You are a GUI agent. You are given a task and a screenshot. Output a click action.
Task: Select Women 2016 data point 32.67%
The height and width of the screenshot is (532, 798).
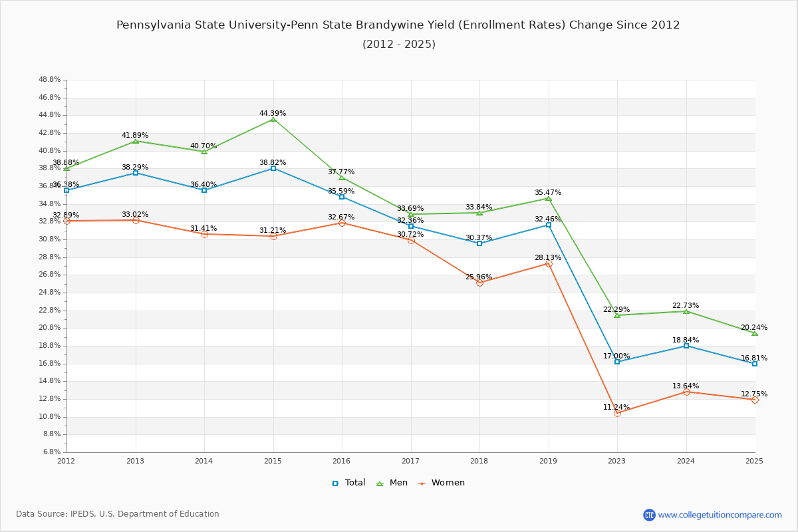[342, 223]
